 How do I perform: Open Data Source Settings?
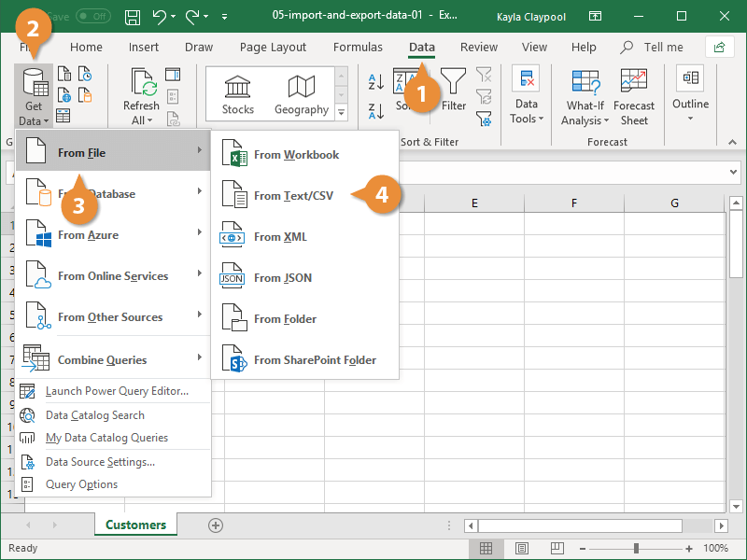click(x=100, y=462)
